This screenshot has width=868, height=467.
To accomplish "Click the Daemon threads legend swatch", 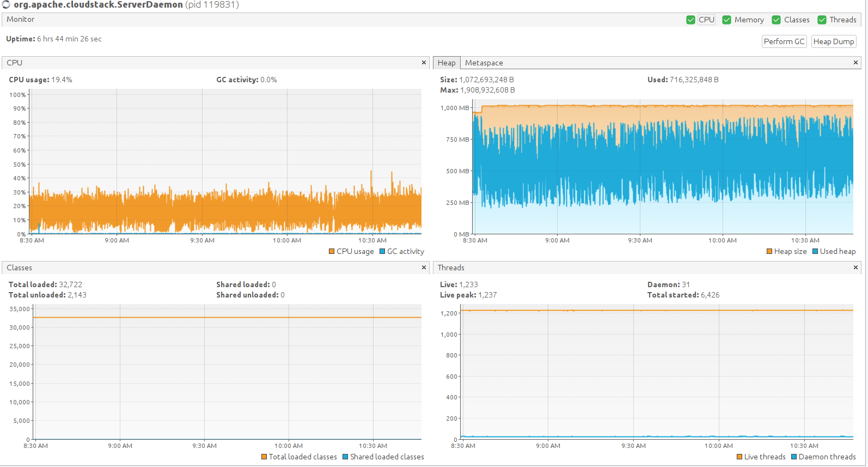I will (794, 457).
